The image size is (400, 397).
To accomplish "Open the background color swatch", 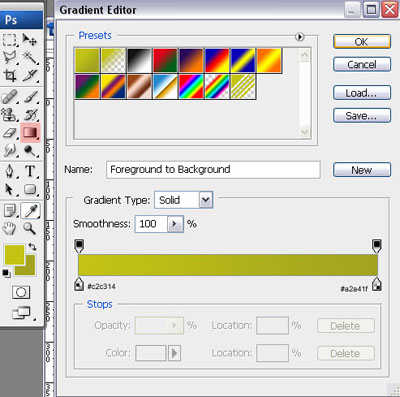I will (x=30, y=269).
